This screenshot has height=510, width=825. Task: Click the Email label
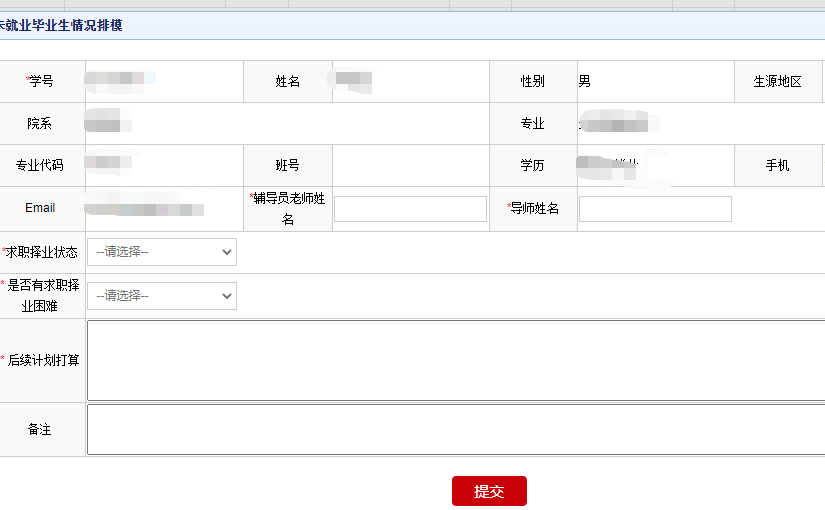click(40, 208)
